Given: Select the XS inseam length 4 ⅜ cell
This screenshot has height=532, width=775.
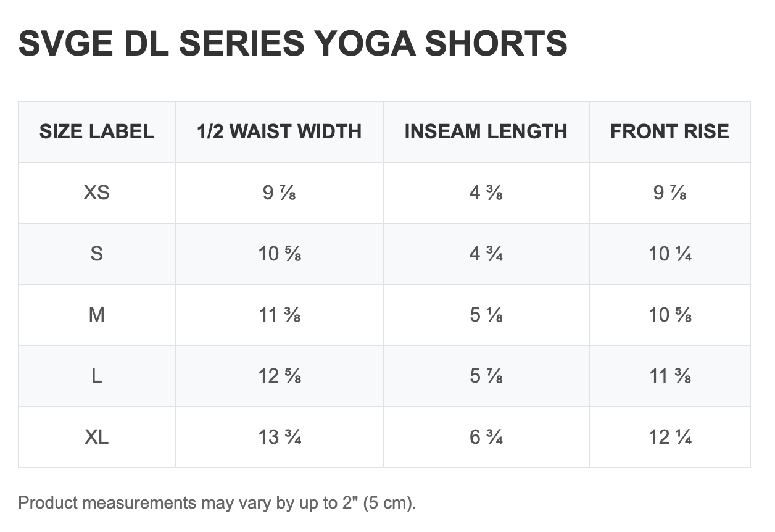Looking at the screenshot, I should tap(486, 193).
